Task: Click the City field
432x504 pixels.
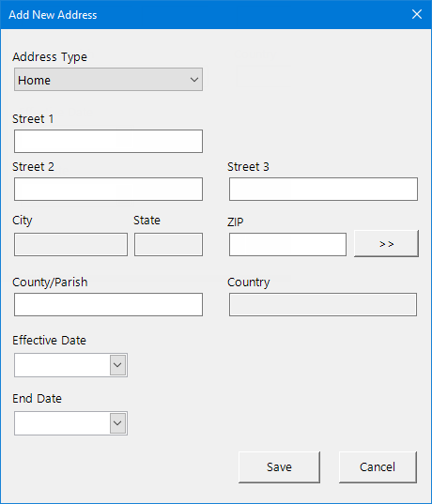Action: [70, 245]
